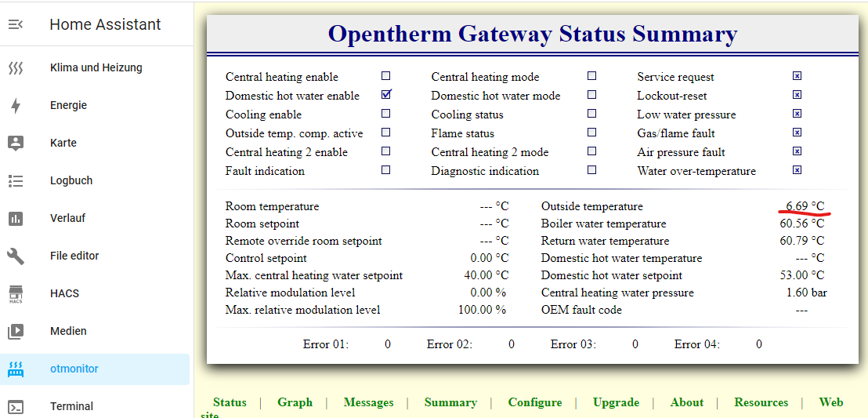Viewport: 868px width, 418px height.
Task: Click the Verlauf chart icon
Action: coord(16,219)
